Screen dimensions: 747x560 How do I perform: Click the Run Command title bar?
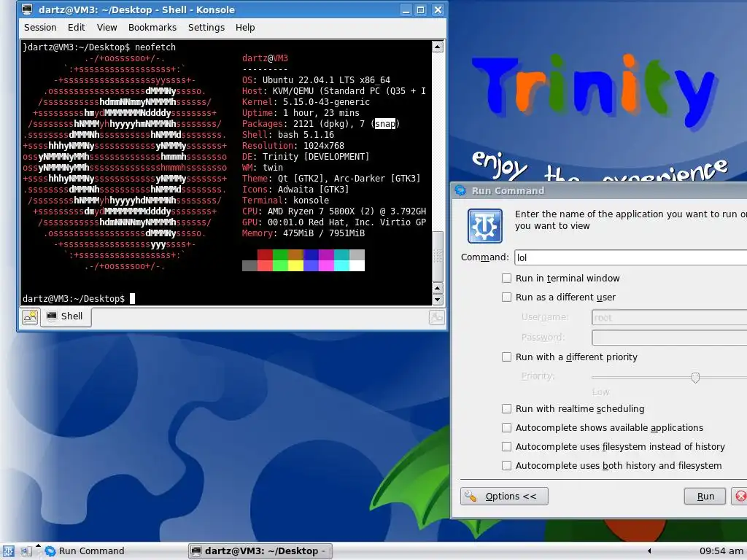point(600,190)
